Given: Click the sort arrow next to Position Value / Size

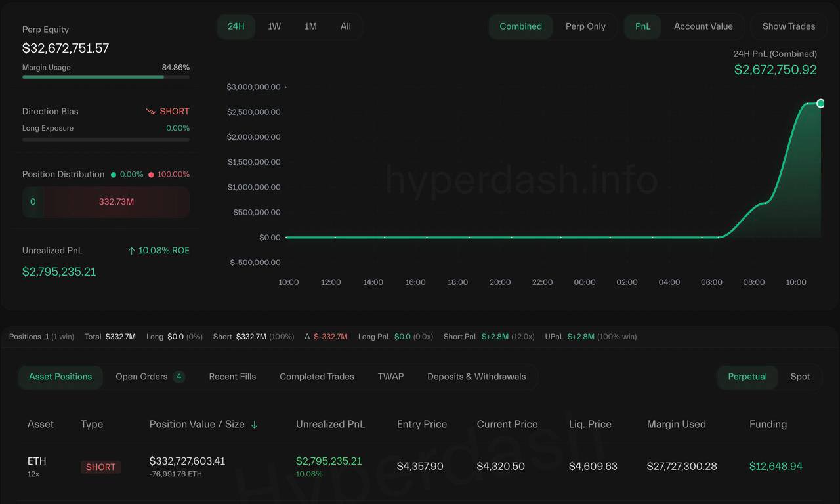Looking at the screenshot, I should pos(255,425).
